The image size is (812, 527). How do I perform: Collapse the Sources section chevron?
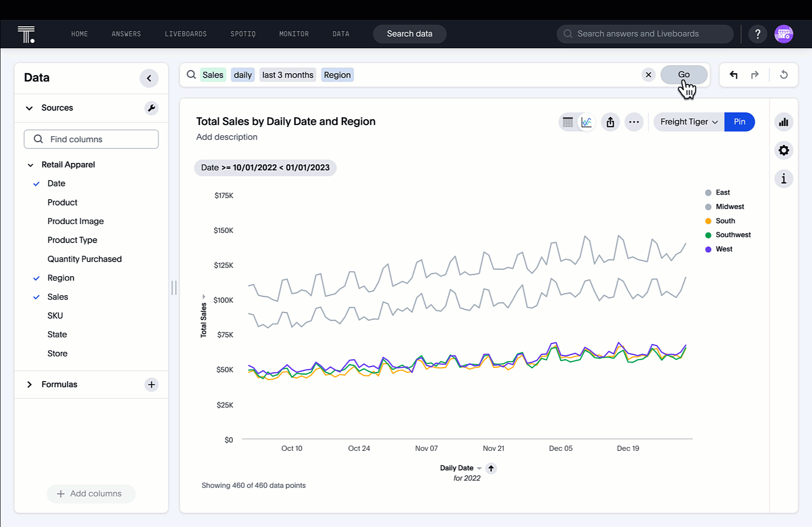pyautogui.click(x=29, y=108)
